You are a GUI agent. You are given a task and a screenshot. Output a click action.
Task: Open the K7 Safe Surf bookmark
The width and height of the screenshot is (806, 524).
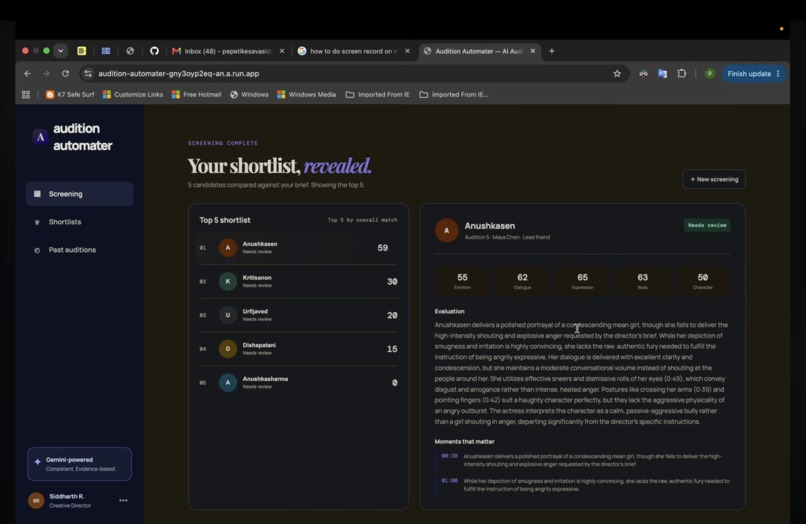click(x=70, y=95)
